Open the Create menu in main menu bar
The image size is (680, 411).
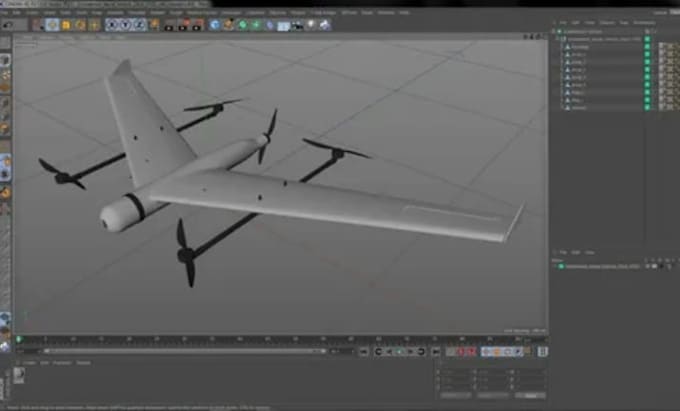click(33, 13)
